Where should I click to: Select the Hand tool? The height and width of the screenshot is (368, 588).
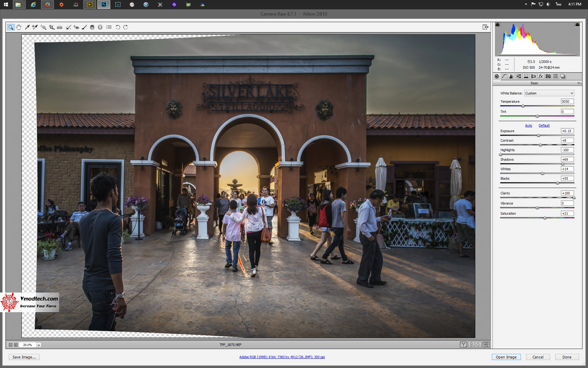19,27
